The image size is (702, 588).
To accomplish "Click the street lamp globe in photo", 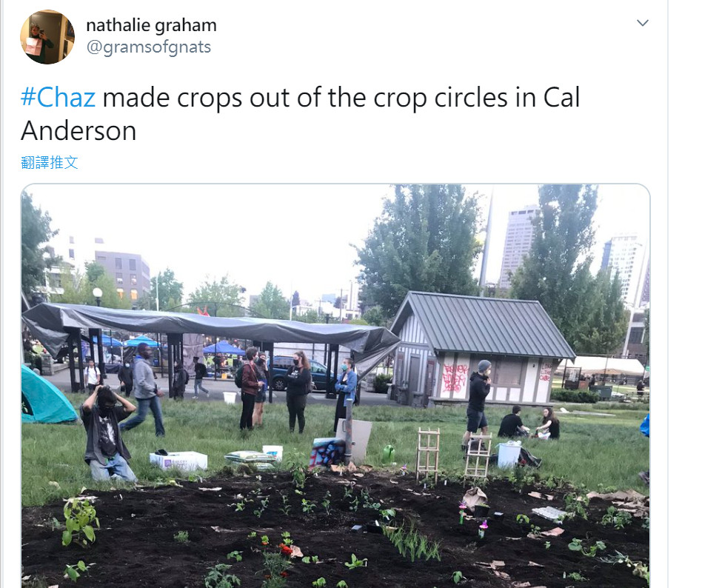I will tap(97, 293).
